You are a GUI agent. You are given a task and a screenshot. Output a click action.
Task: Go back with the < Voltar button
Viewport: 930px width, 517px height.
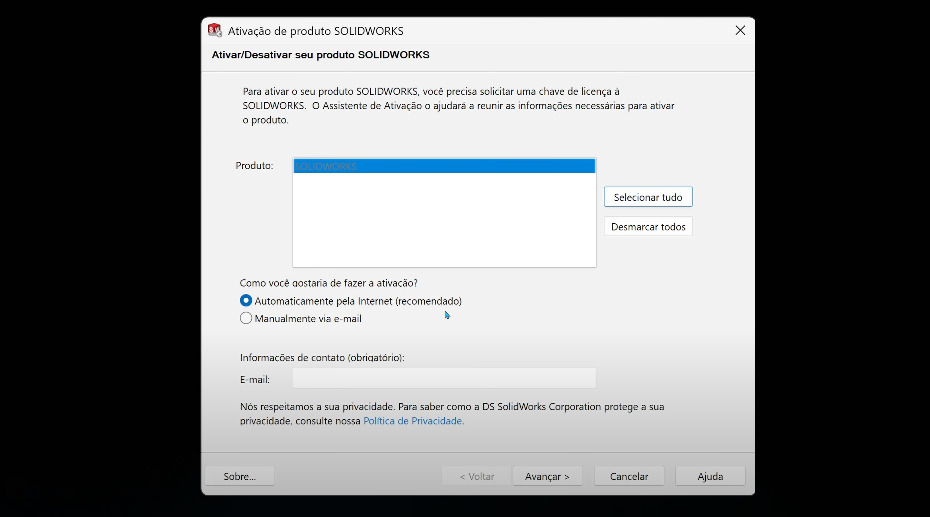click(476, 476)
